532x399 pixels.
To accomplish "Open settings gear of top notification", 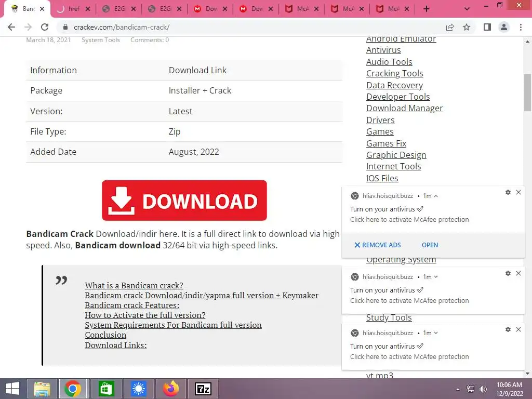I will pos(508,192).
